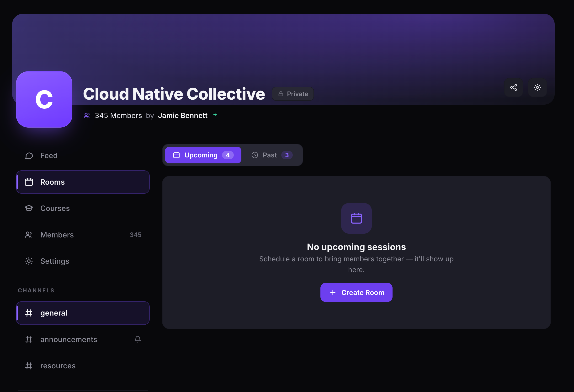Image resolution: width=574 pixels, height=392 pixels.
Task: Click the Cloud Native Collective title
Action: click(x=174, y=94)
